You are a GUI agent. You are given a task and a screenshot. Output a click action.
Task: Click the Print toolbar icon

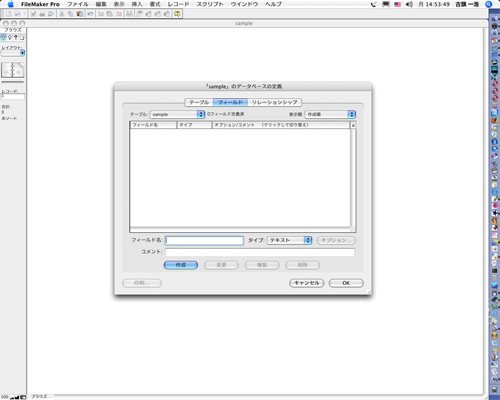click(42, 14)
